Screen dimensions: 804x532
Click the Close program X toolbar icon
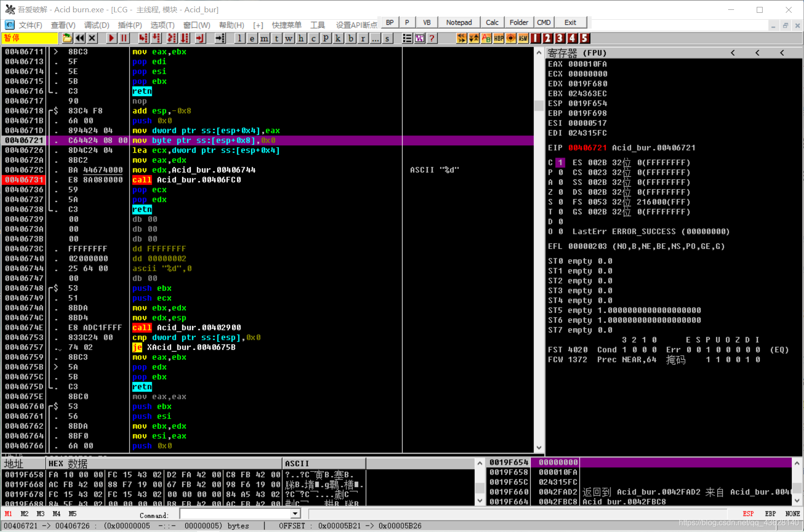[x=92, y=38]
